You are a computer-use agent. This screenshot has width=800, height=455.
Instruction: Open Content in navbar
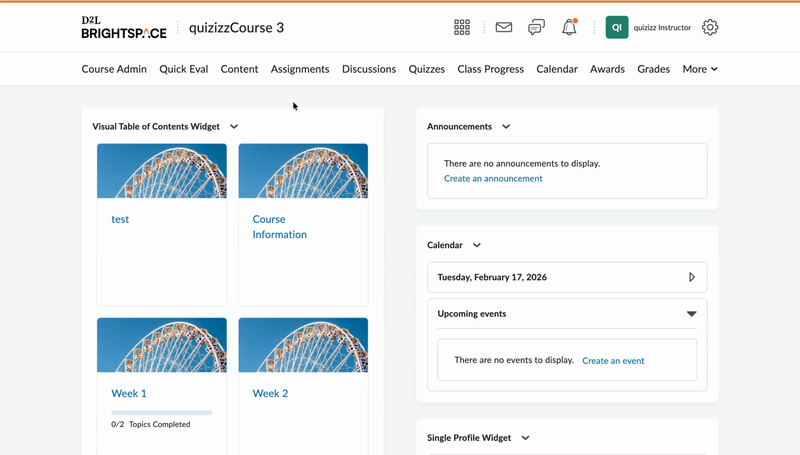click(239, 69)
